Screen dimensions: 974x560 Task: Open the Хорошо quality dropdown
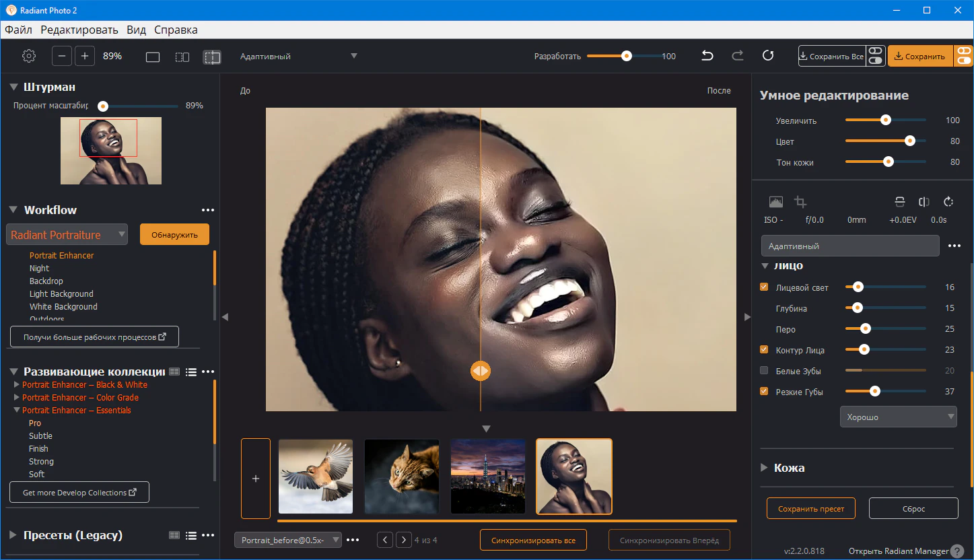click(898, 417)
